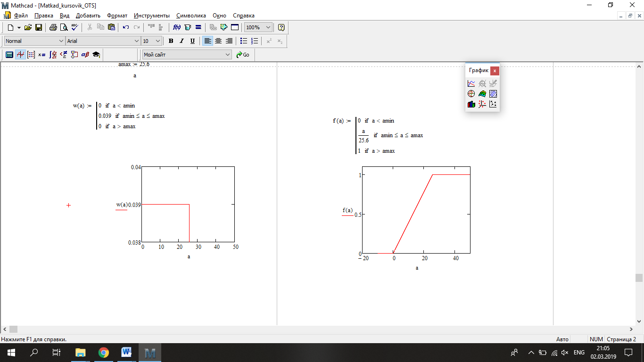644x362 pixels.
Task: Toggle italic text formatting
Action: [182, 41]
